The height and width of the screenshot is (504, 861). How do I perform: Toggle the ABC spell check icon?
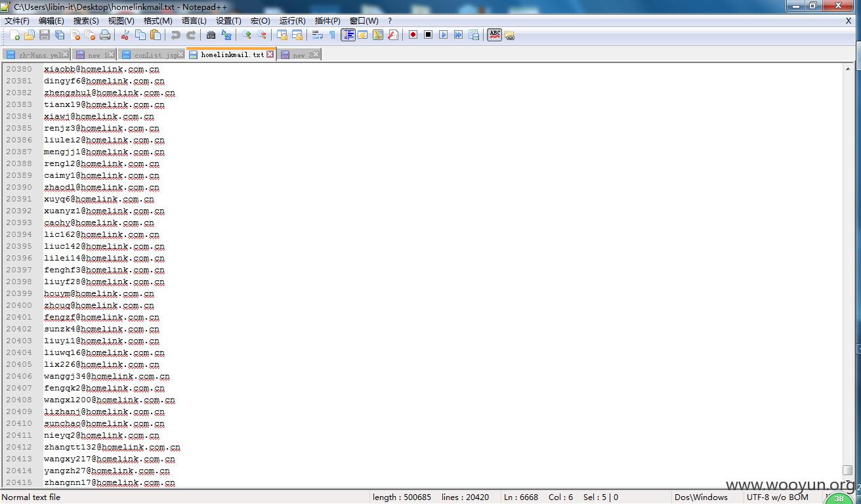point(495,35)
